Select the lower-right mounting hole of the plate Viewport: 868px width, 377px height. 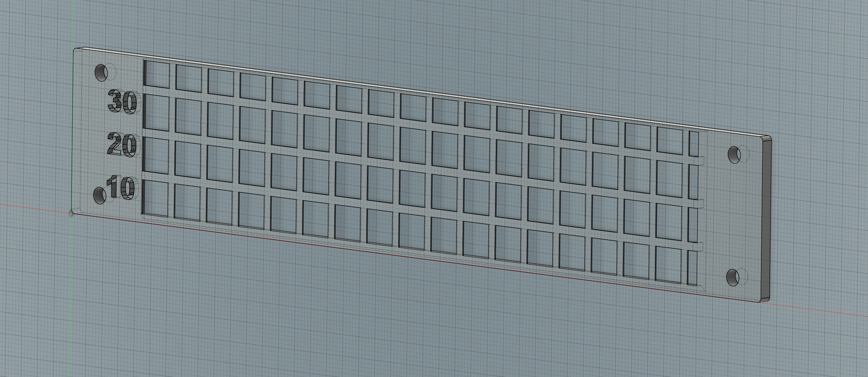coord(733,278)
